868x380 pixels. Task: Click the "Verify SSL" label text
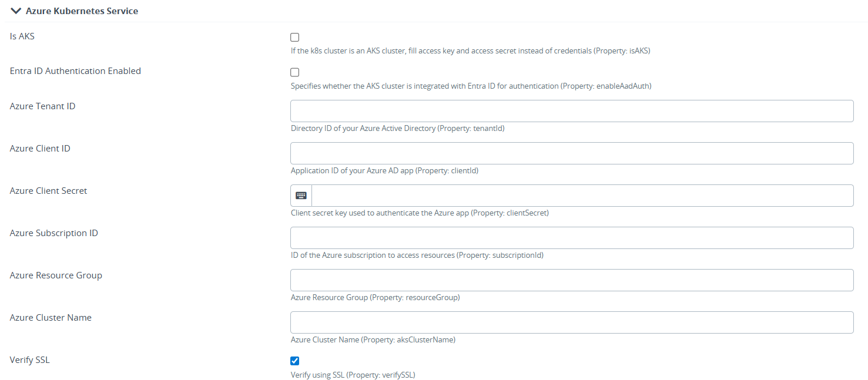29,360
